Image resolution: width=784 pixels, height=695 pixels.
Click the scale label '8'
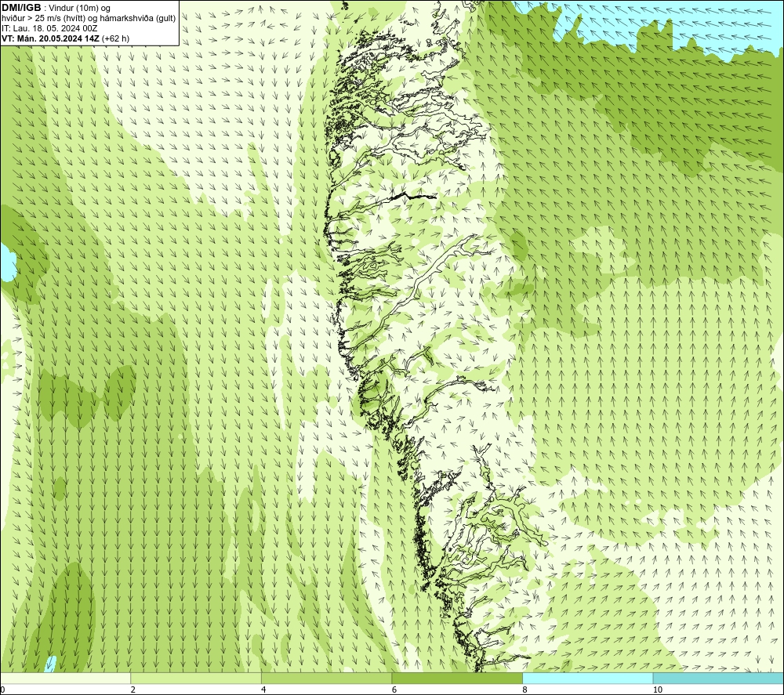[524, 690]
